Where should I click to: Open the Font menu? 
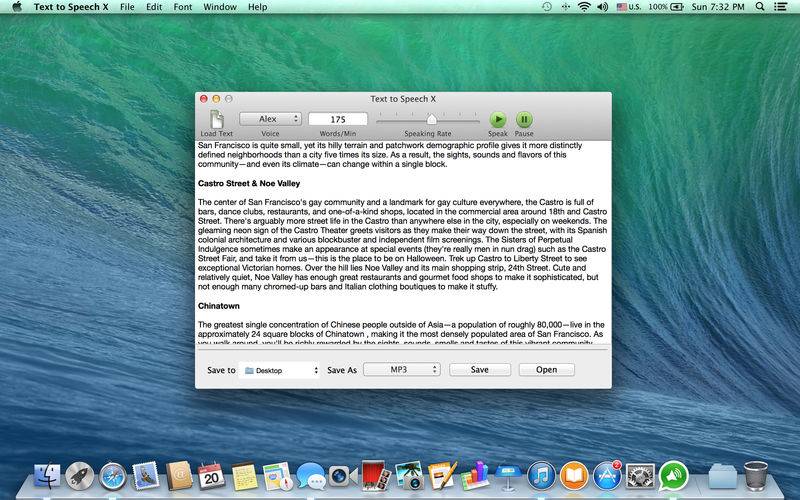(183, 7)
